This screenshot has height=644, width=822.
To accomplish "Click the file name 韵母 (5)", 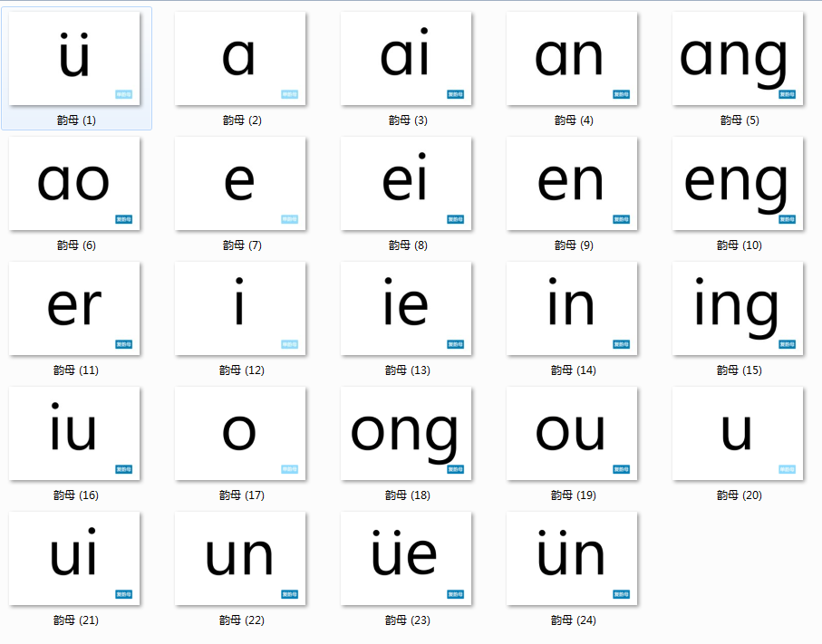I will (x=740, y=120).
